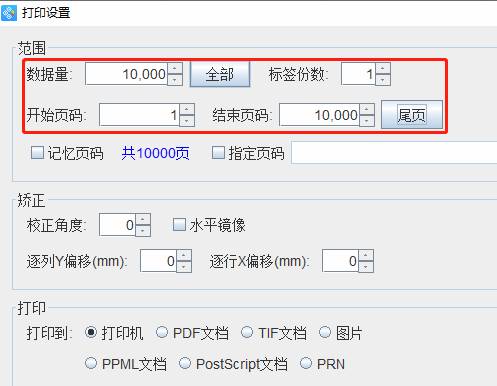497x386 pixels.
Task: Focus the 逐行X偏移(mm) input field
Action: pyautogui.click(x=340, y=261)
